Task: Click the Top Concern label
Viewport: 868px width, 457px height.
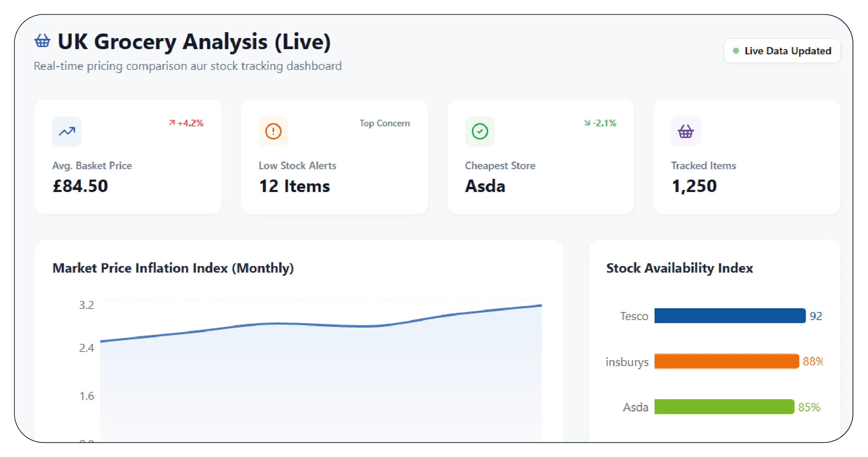Action: (384, 123)
